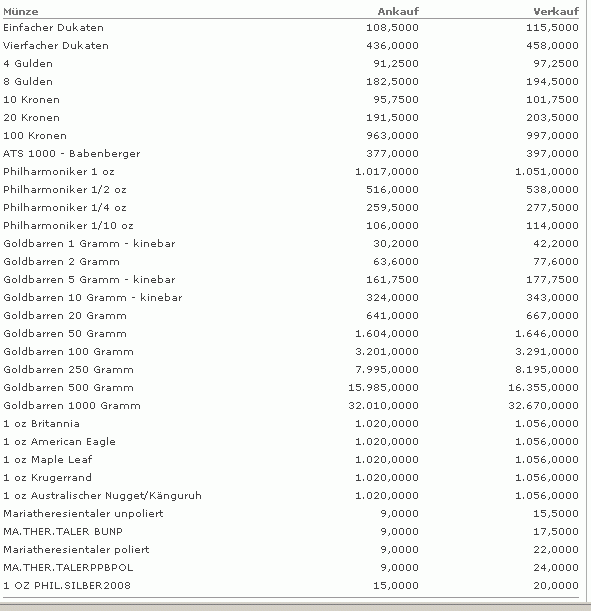Click Verkauf price 1.051,0000 of Philharmoniker
The image size is (591, 611).
click(x=547, y=172)
